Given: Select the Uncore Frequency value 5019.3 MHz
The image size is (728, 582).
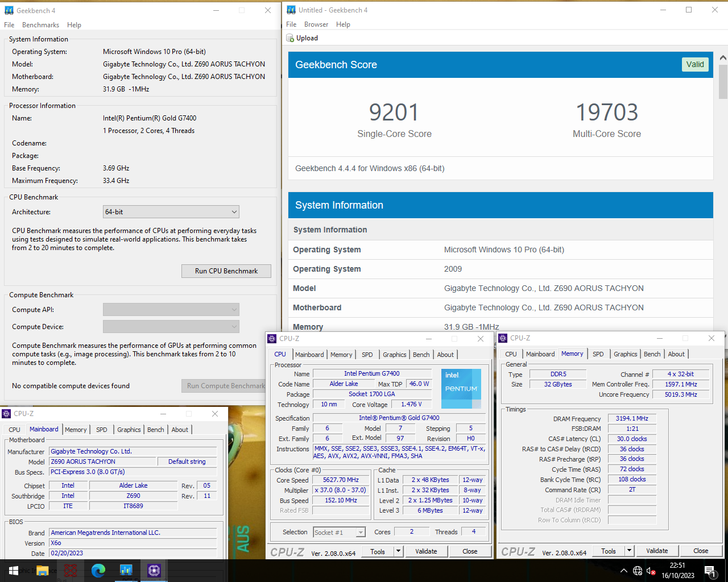Looking at the screenshot, I should 681,394.
